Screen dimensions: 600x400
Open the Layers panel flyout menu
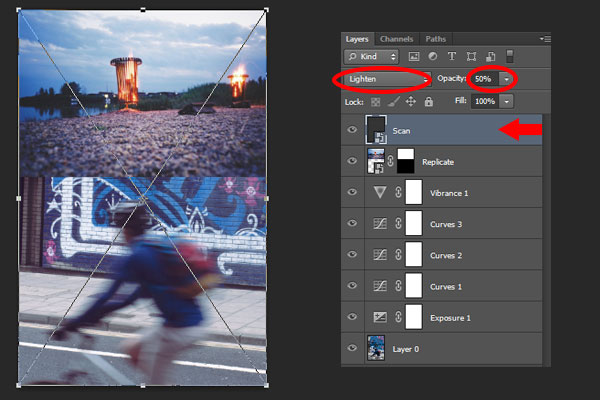[545, 39]
